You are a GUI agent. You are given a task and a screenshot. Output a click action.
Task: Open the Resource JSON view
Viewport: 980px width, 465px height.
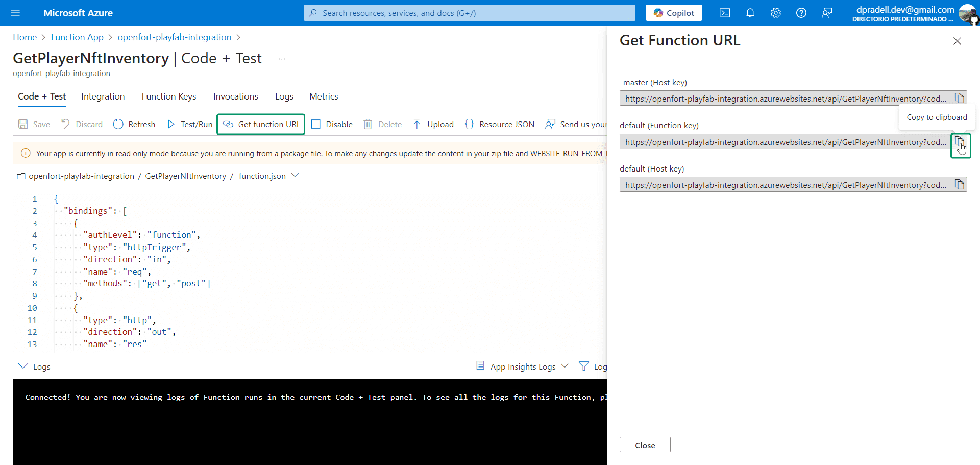(500, 124)
